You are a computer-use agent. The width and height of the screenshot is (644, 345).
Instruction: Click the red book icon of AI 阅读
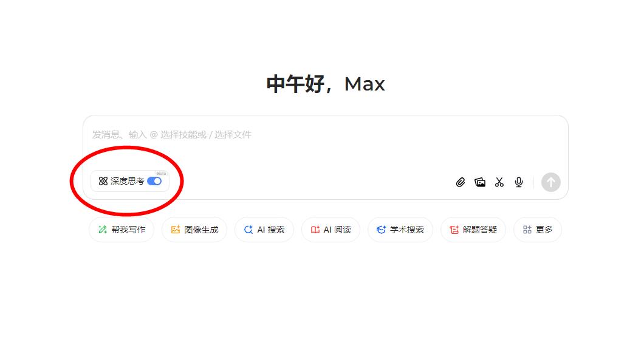point(315,230)
